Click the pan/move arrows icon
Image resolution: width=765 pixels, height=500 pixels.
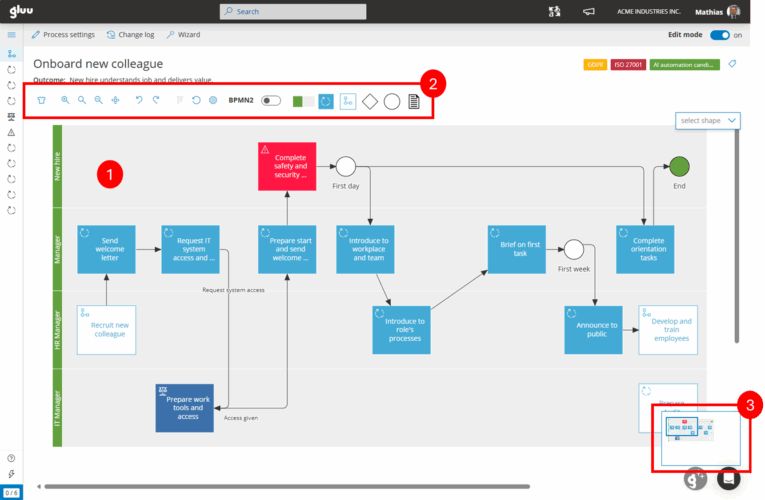tap(115, 101)
